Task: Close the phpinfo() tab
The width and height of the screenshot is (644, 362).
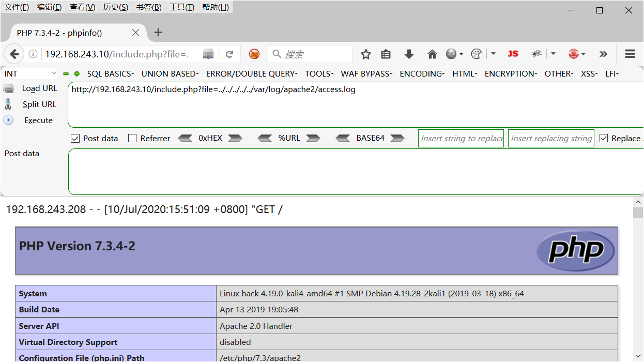Action: [135, 33]
